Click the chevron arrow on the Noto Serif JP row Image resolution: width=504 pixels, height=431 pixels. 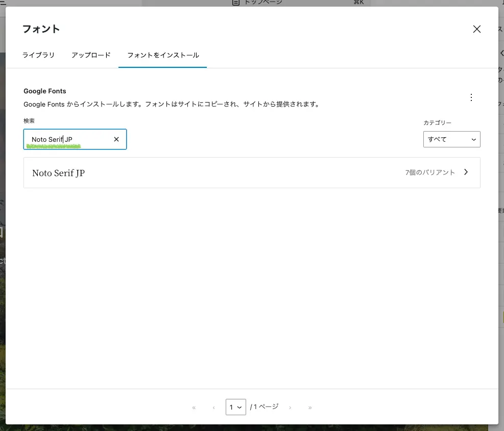click(x=466, y=172)
